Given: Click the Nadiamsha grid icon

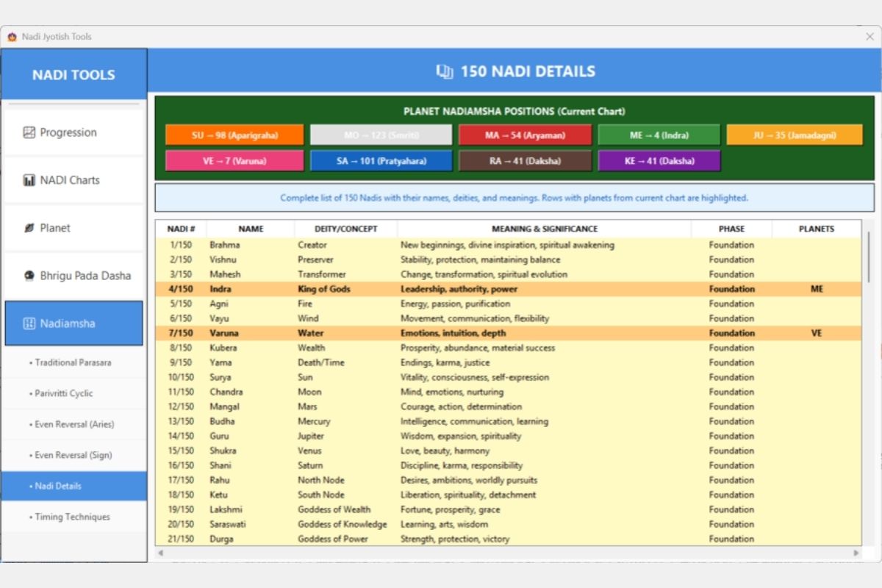Looking at the screenshot, I should tap(29, 323).
